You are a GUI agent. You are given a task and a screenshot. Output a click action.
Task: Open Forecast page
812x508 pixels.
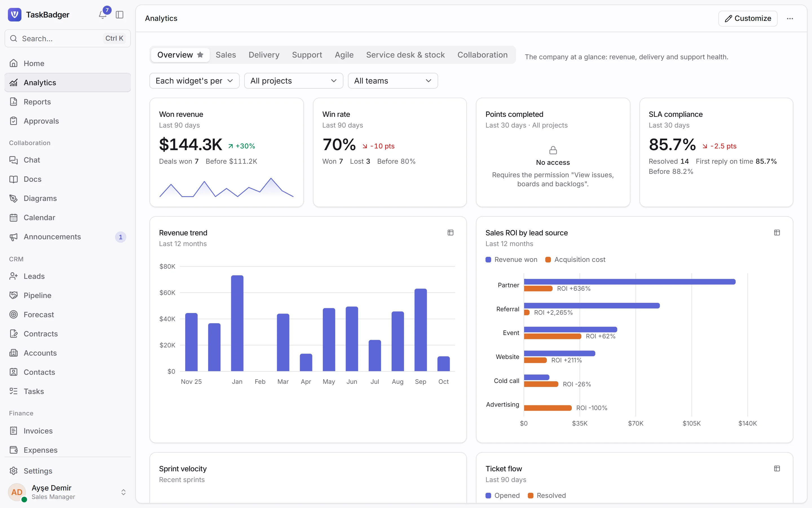[67, 314]
